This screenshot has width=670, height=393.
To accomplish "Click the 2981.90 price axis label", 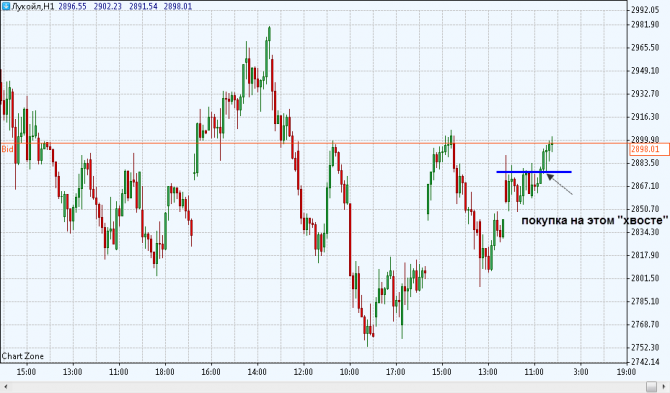I will (645, 24).
